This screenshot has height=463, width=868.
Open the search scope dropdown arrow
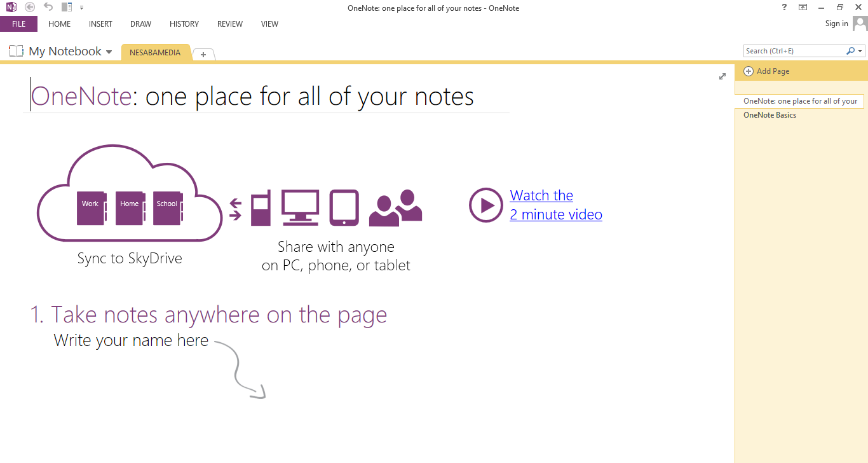click(860, 51)
